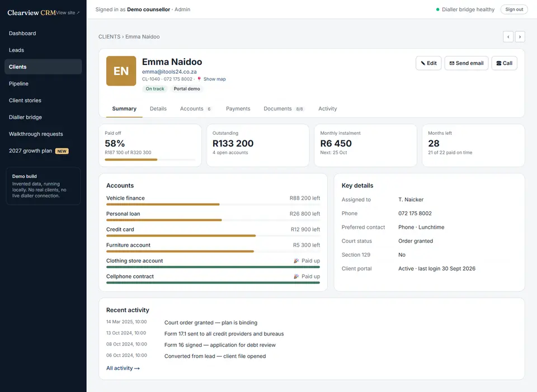Open Client stories in the sidebar
This screenshot has width=537, height=392.
pos(43,100)
